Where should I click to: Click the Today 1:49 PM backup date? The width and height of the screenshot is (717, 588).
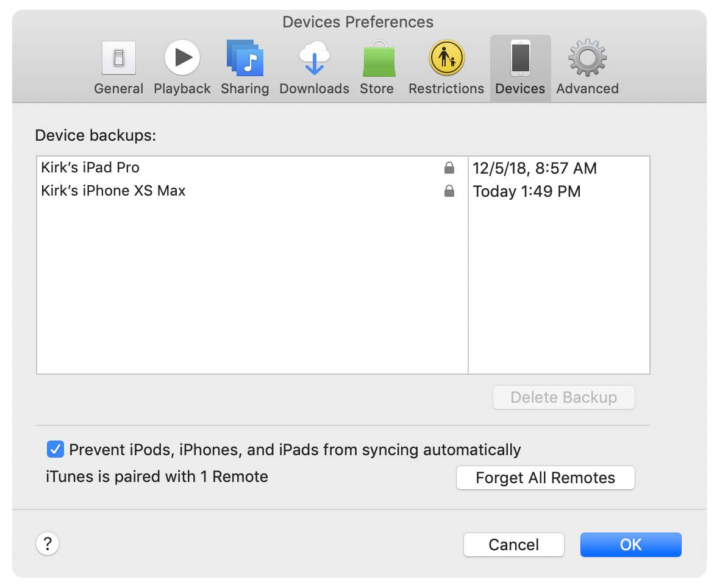tap(527, 191)
